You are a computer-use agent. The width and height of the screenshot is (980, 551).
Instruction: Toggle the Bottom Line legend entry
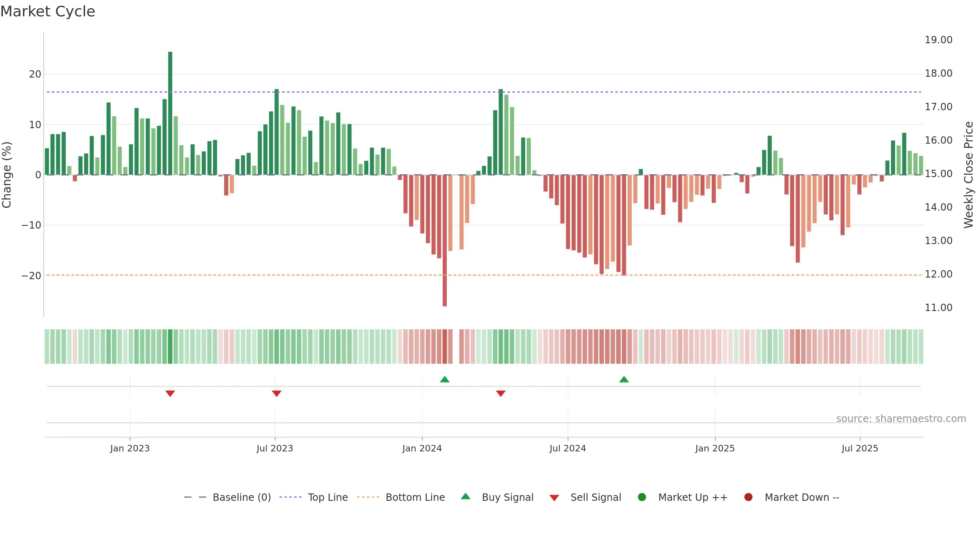click(x=401, y=497)
